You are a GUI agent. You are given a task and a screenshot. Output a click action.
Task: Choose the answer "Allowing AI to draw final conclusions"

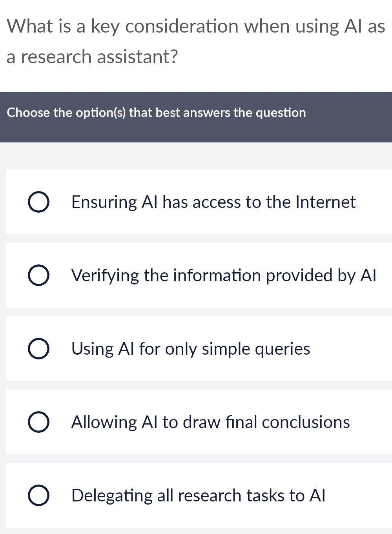point(210,422)
